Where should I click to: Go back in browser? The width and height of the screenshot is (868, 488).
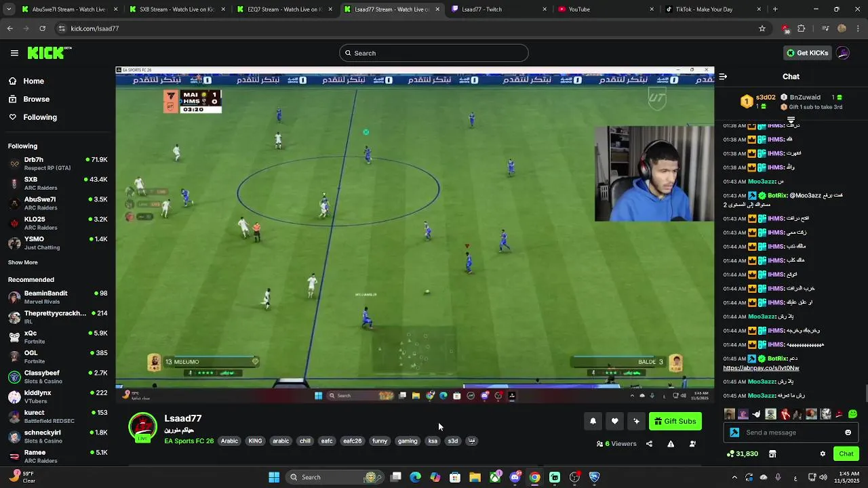[x=10, y=28]
